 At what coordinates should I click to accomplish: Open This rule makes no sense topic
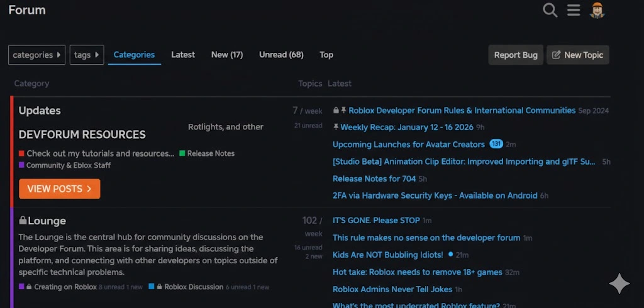coord(426,238)
